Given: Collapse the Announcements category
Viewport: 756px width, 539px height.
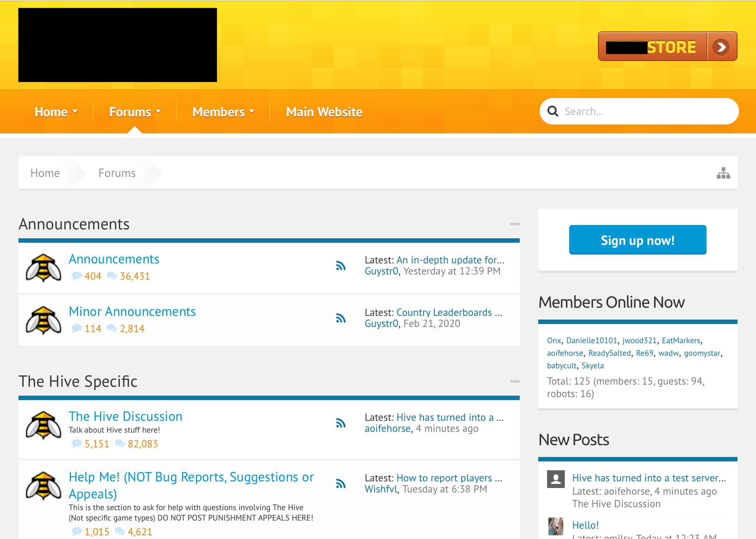Looking at the screenshot, I should [x=515, y=224].
